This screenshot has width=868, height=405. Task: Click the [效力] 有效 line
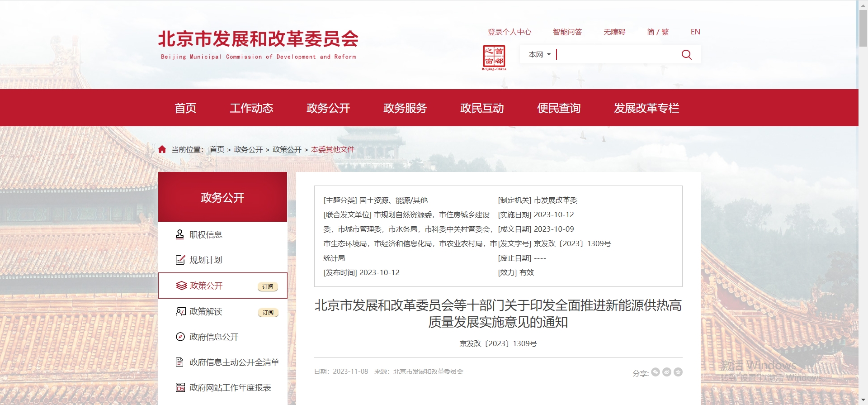516,272
